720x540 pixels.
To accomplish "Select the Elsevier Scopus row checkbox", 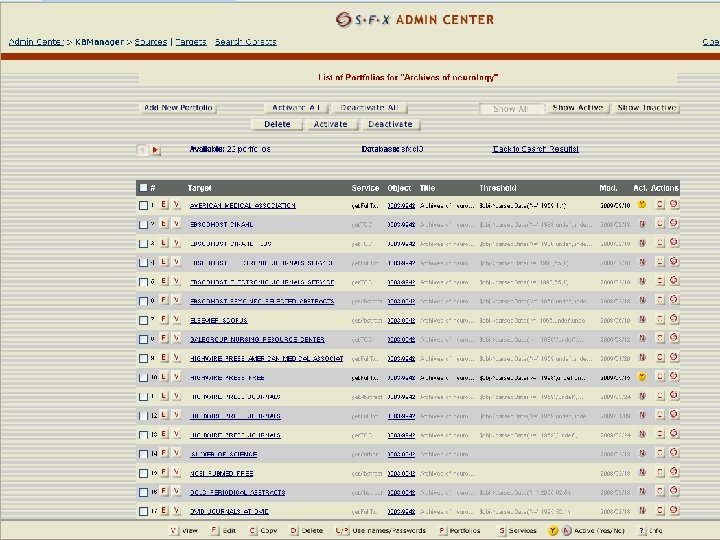I will coord(143,320).
